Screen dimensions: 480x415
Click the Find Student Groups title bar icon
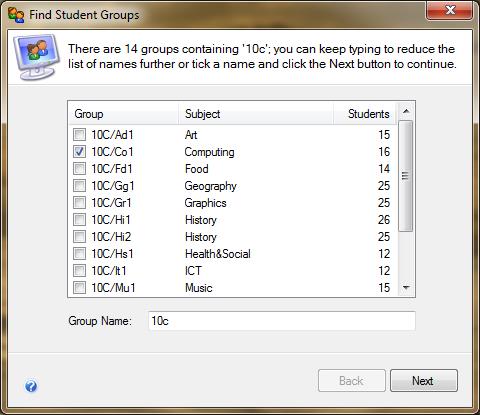point(16,15)
